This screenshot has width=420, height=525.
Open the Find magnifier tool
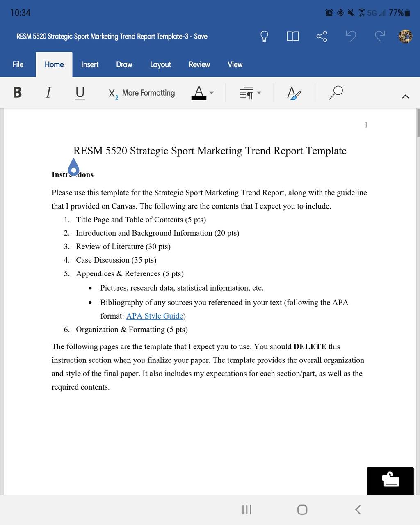(336, 93)
